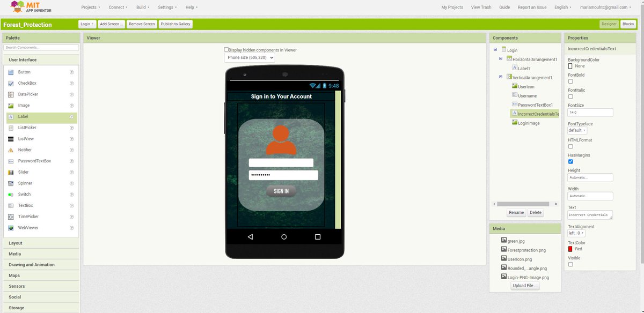The width and height of the screenshot is (644, 313).
Task: Click the Android home circle icon
Action: pyautogui.click(x=284, y=236)
